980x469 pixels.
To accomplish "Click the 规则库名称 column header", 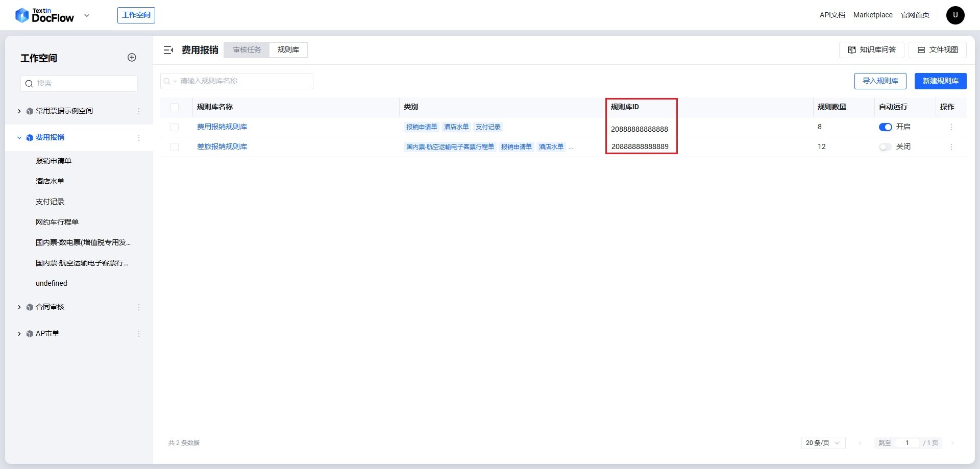I will [x=215, y=107].
